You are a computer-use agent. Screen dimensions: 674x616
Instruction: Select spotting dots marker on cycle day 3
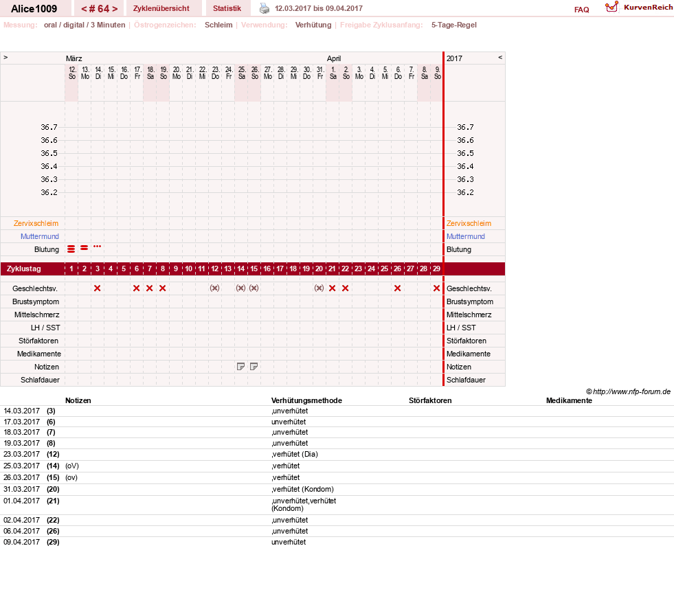click(97, 247)
